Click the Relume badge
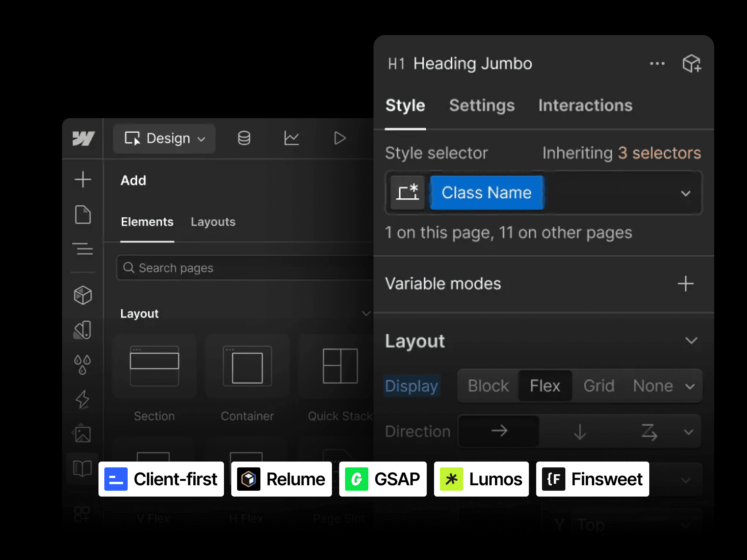The width and height of the screenshot is (747, 560). coord(282,479)
